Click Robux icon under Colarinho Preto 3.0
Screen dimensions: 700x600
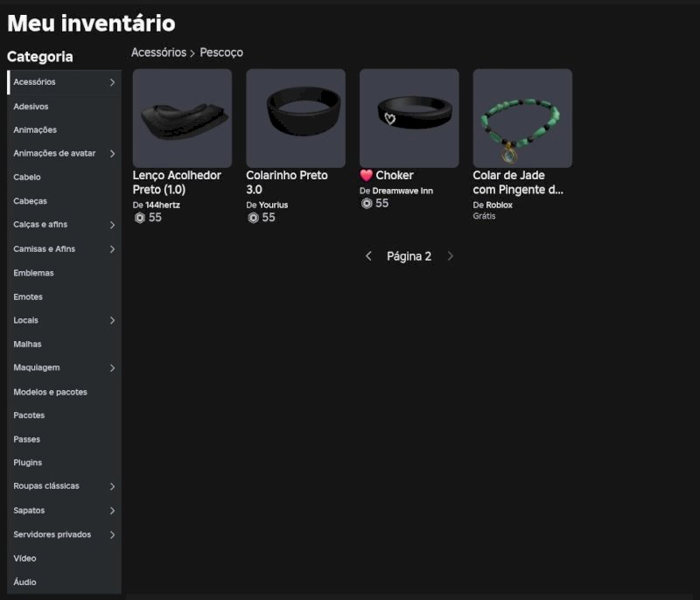click(x=253, y=218)
